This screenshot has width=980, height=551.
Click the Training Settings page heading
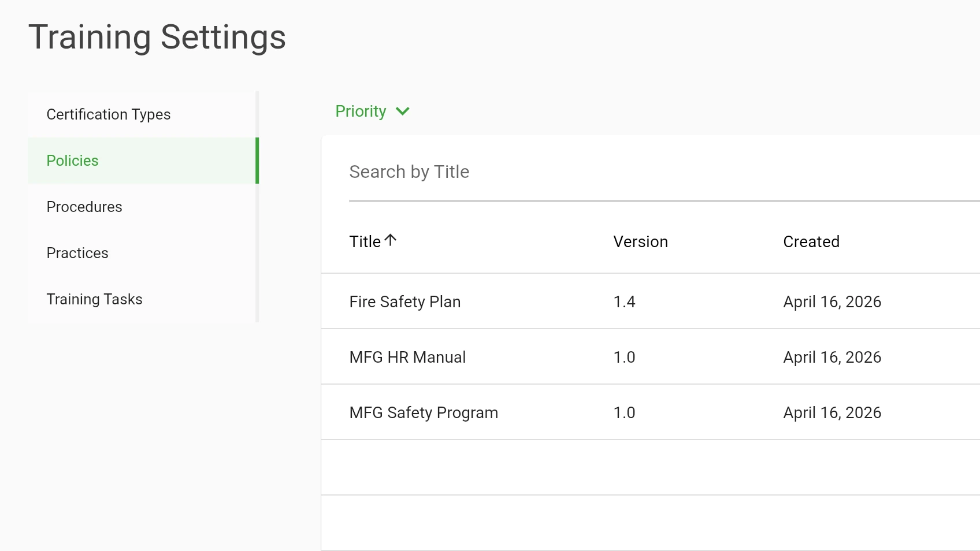click(158, 38)
